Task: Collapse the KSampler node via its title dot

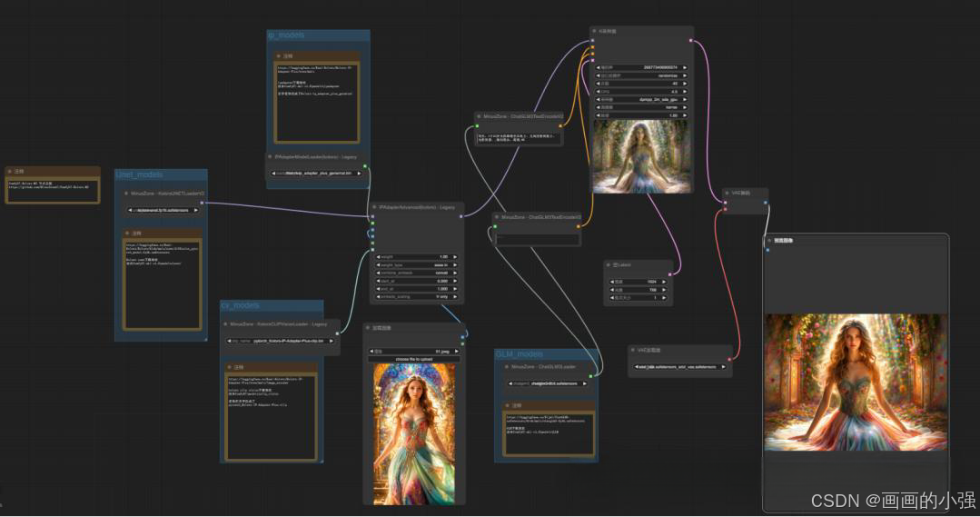Action: [x=594, y=31]
